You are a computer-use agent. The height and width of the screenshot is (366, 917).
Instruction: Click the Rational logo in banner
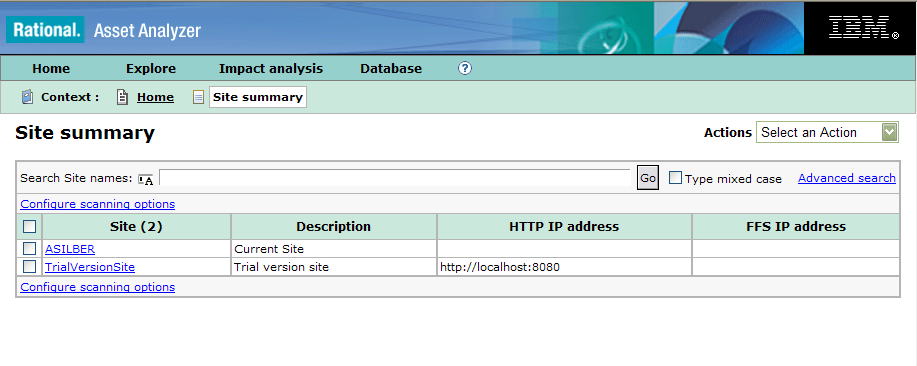click(x=46, y=29)
